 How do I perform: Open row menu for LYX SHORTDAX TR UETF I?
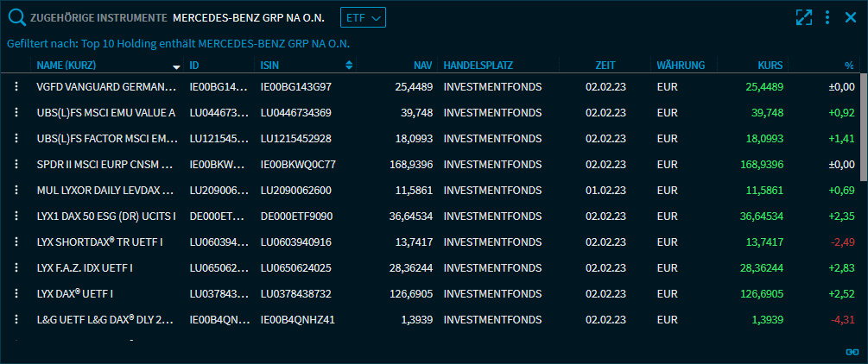click(16, 242)
